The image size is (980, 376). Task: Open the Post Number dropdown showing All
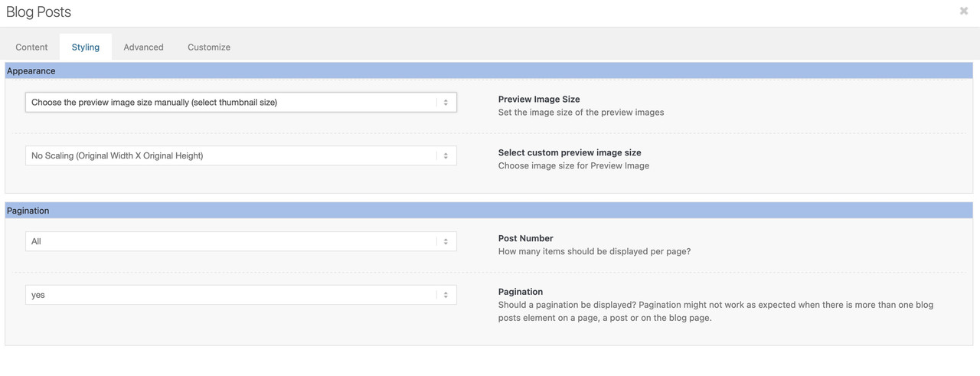pyautogui.click(x=241, y=241)
